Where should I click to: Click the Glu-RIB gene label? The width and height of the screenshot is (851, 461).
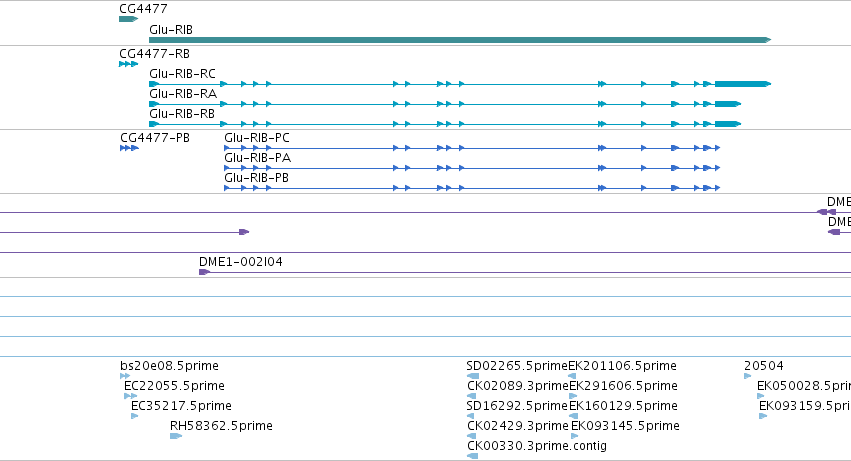coord(171,30)
